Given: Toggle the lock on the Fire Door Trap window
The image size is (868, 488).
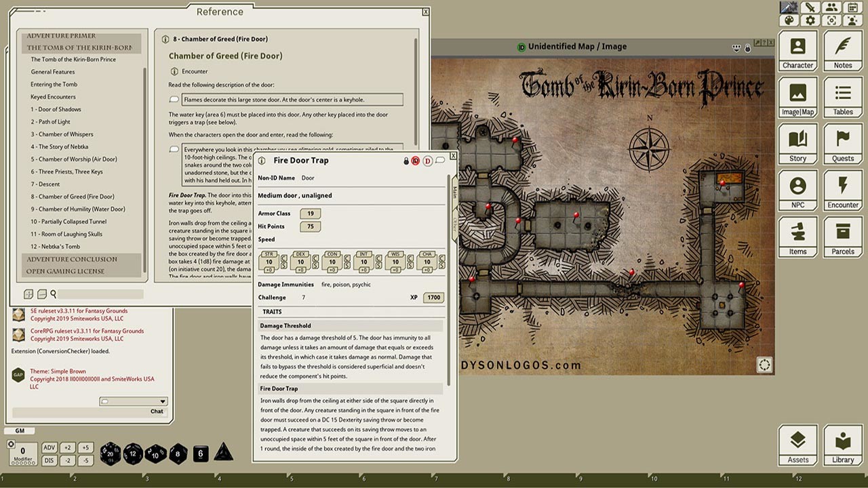Looking at the screenshot, I should [x=406, y=161].
